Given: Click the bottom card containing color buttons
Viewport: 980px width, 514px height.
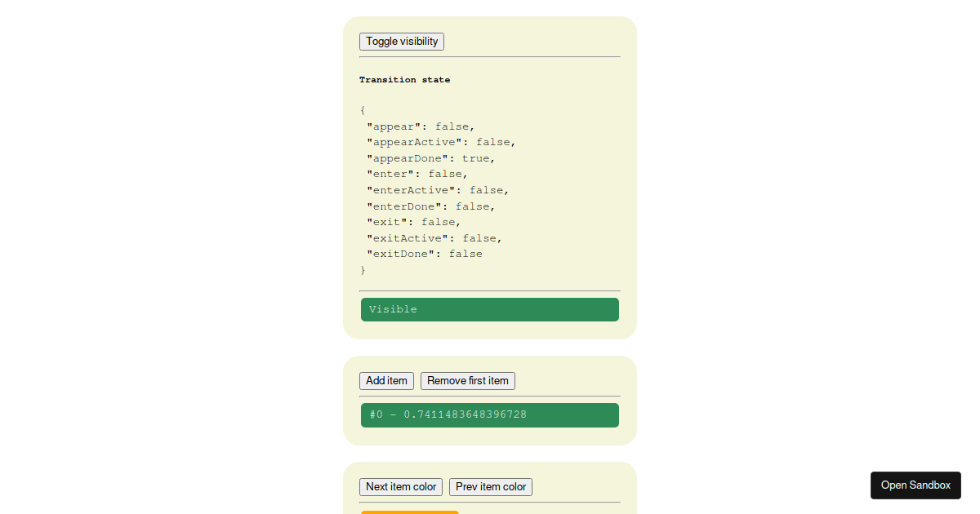Looking at the screenshot, I should click(489, 488).
